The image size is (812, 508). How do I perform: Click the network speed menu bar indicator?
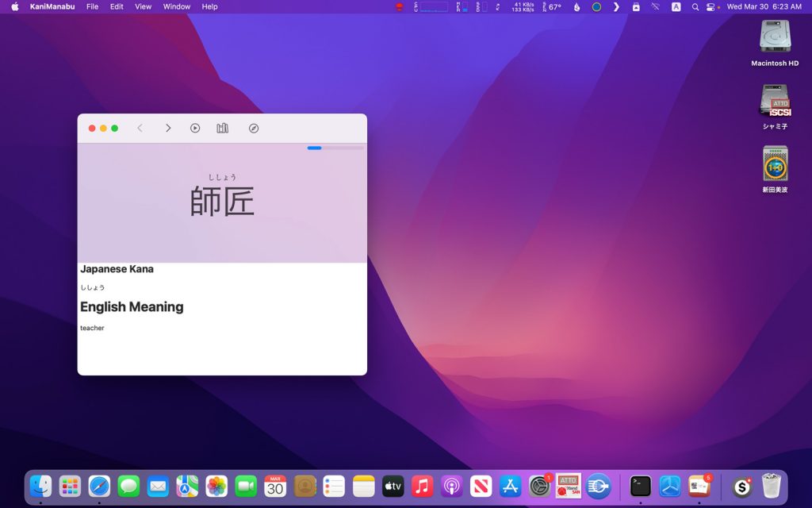[x=523, y=6]
